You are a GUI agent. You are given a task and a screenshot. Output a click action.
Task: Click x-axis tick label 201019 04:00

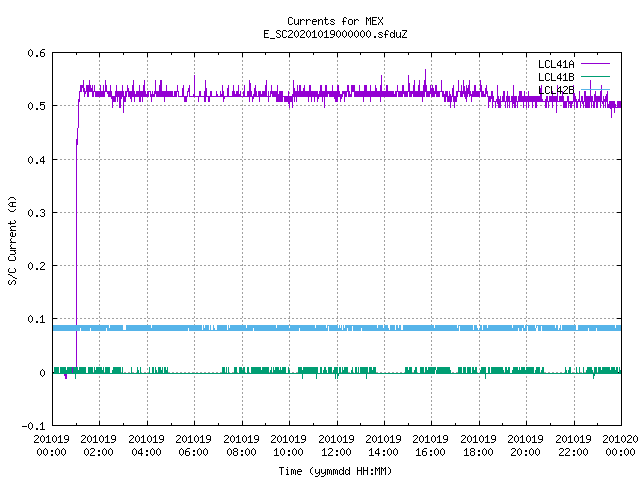pyautogui.click(x=146, y=446)
